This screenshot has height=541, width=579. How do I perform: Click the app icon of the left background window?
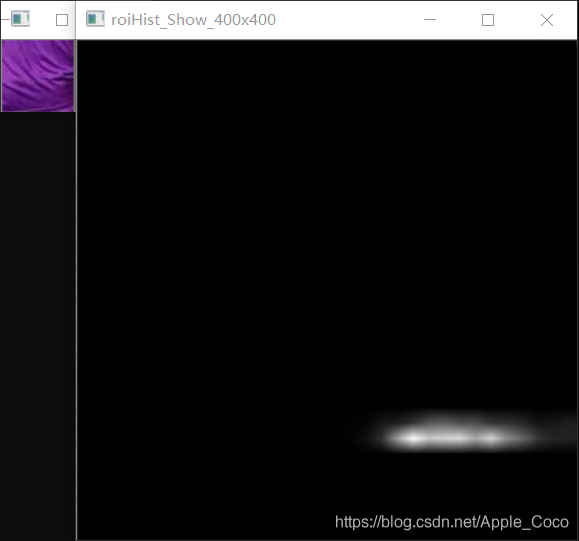click(x=20, y=19)
